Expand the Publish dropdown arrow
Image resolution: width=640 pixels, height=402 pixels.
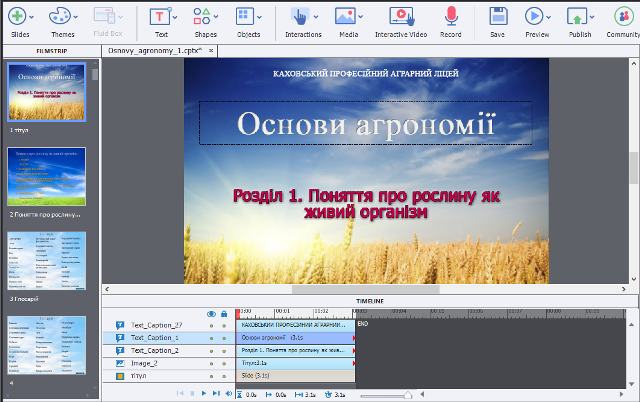click(x=592, y=17)
